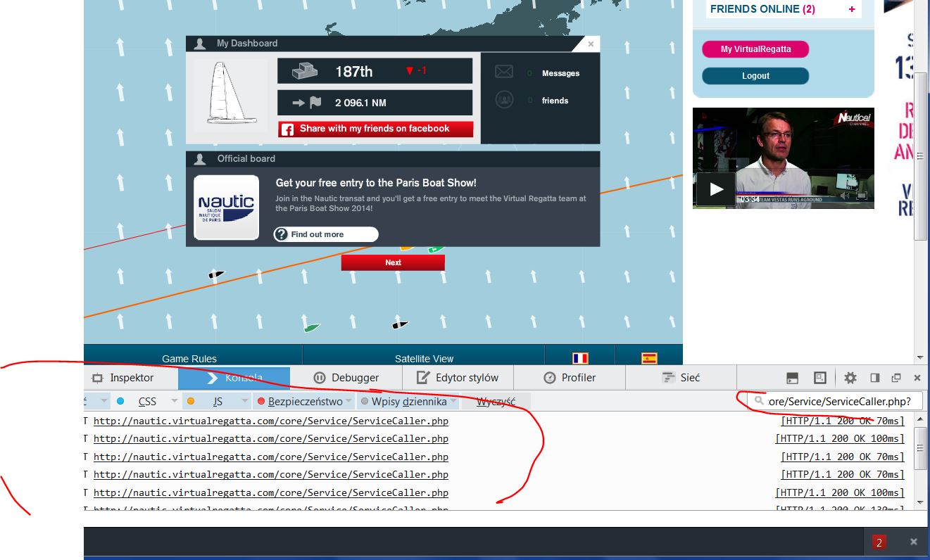930x560 pixels.
Task: Switch to the Debugger tab
Action: pyautogui.click(x=346, y=378)
